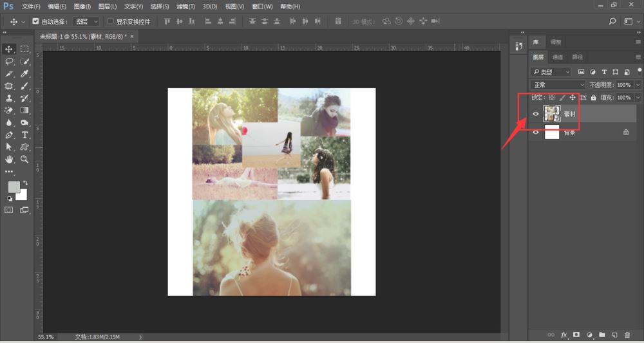Select the Move tool
Screen dimensions: 644x343
[x=8, y=50]
